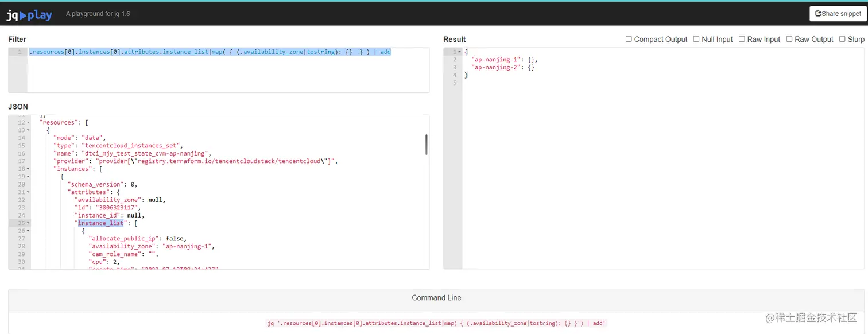This screenshot has width=868, height=334.
Task: Click the "schema_version": 0 line
Action: click(103, 184)
